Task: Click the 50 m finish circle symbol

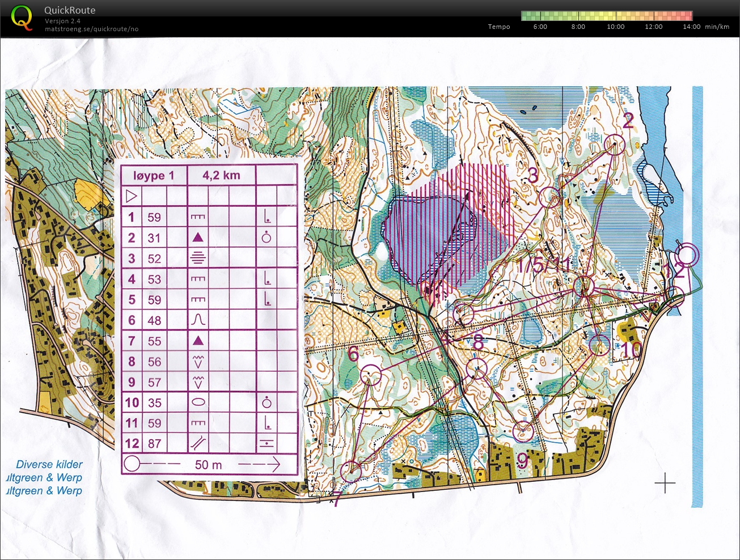Action: (x=132, y=464)
